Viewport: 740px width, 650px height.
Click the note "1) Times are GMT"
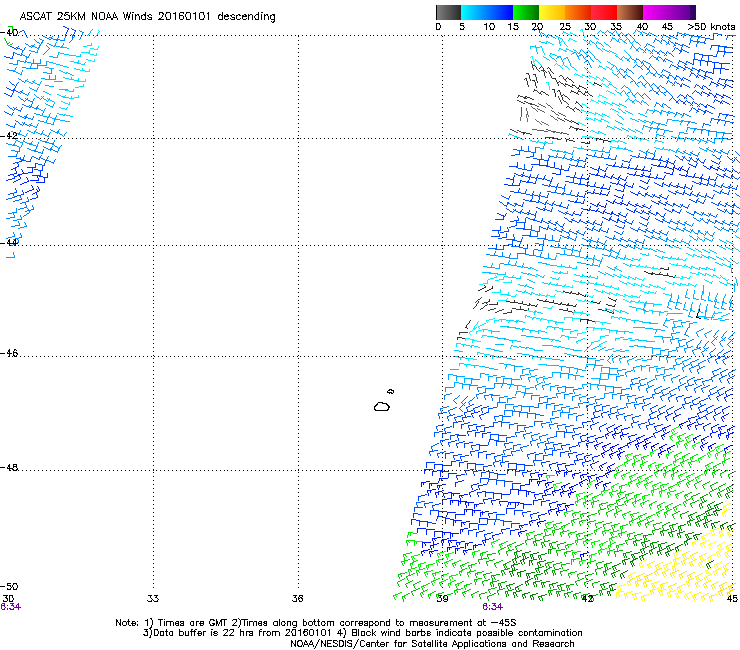[186, 623]
